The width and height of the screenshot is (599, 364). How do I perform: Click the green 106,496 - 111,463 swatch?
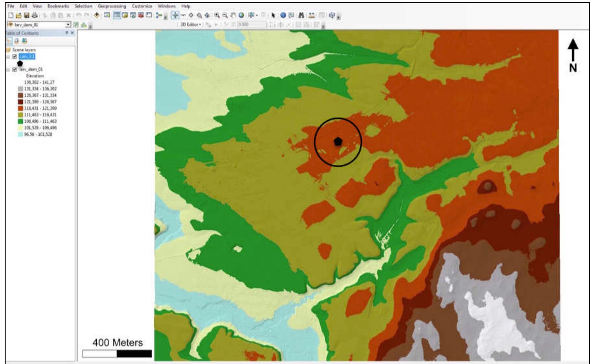click(20, 121)
